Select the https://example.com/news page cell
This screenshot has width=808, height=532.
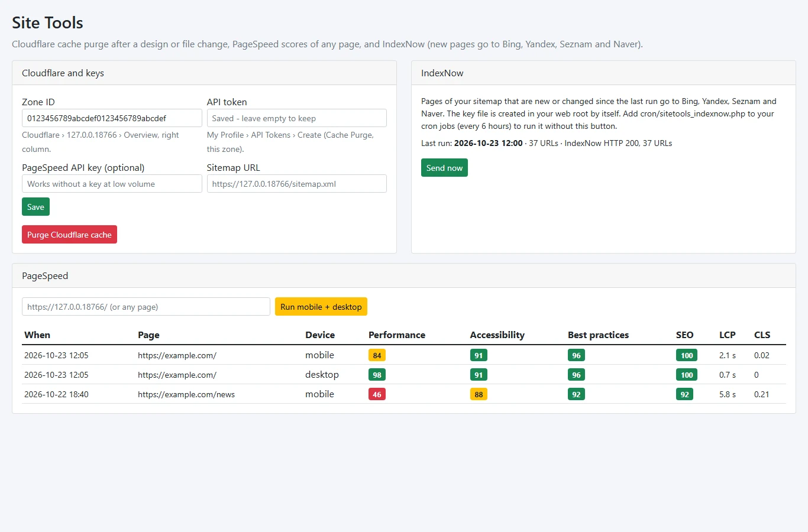point(186,394)
